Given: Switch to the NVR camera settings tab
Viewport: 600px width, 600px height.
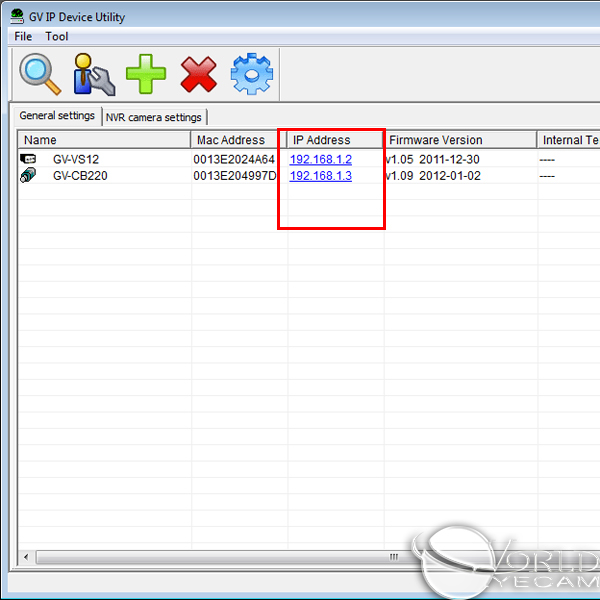Looking at the screenshot, I should tap(154, 117).
